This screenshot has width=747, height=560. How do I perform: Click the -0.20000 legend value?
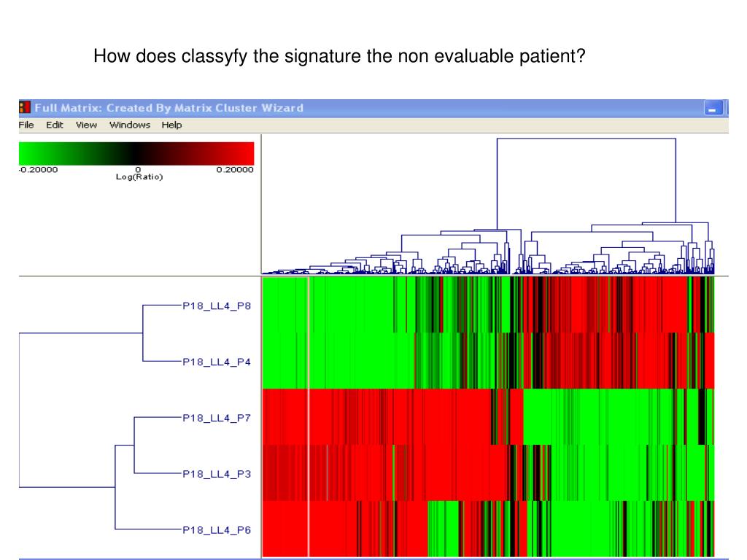pos(38,169)
